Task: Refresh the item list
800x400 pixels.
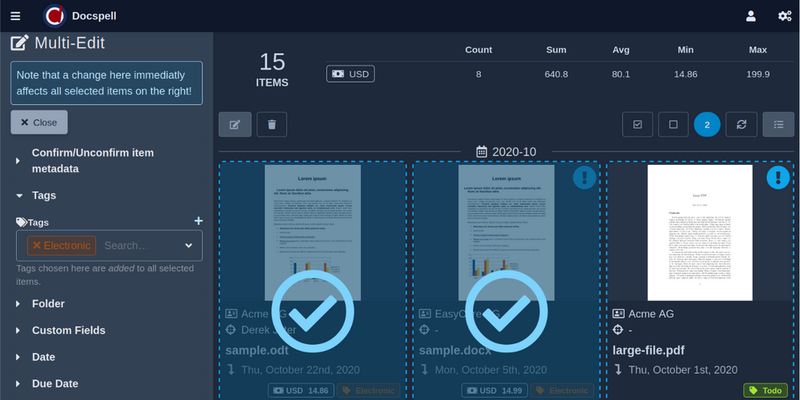Action: (x=741, y=124)
